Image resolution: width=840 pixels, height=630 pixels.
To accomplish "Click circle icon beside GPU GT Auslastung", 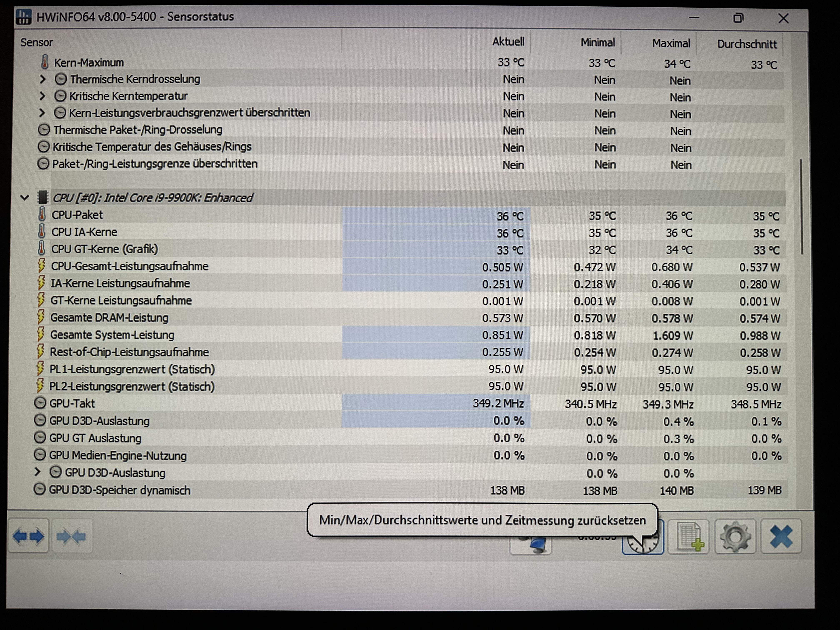I will coord(40,437).
